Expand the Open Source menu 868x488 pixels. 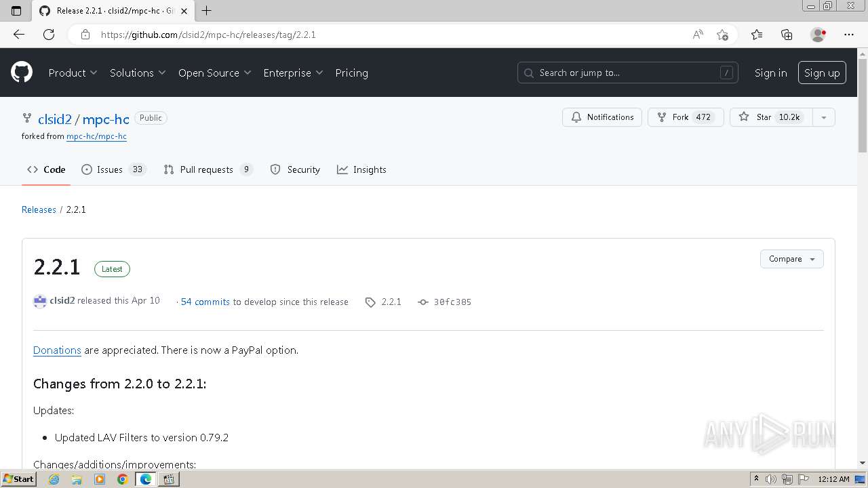click(x=214, y=73)
